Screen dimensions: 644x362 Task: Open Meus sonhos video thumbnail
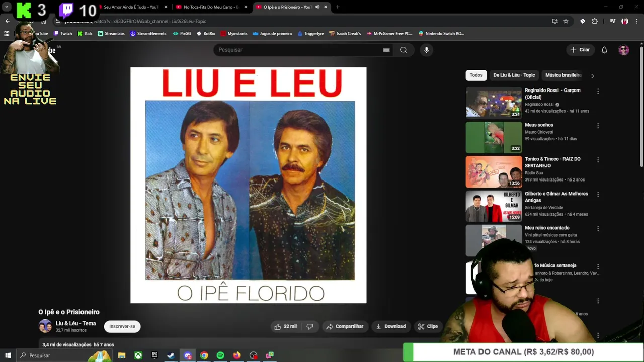(x=494, y=137)
